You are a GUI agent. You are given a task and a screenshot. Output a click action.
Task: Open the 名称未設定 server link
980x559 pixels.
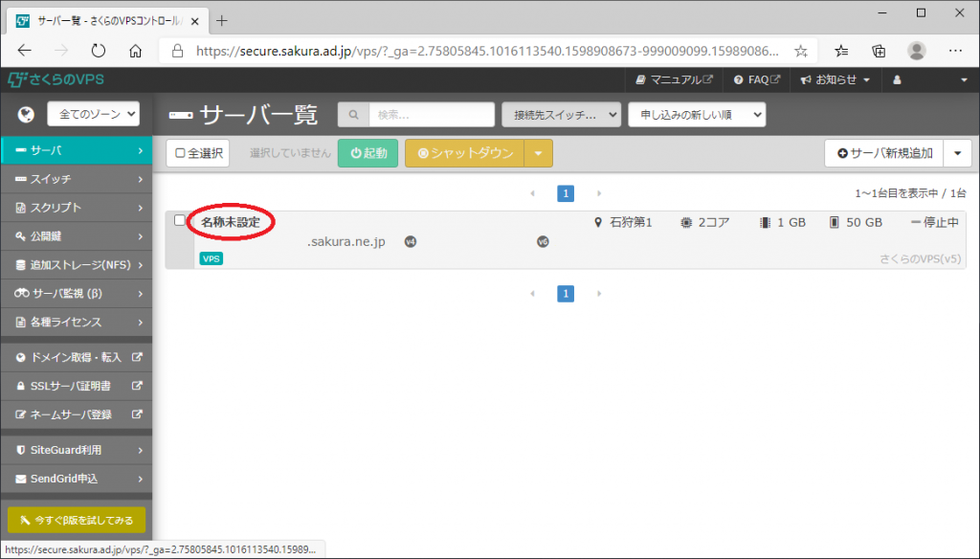pyautogui.click(x=230, y=222)
